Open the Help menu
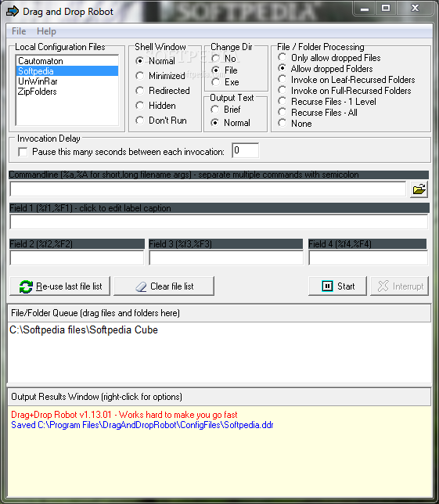The height and width of the screenshot is (504, 439). (46, 31)
